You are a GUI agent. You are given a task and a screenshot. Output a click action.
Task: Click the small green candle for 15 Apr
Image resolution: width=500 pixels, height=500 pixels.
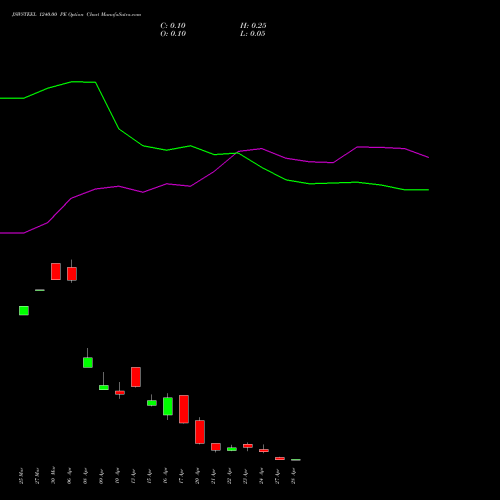point(152,403)
